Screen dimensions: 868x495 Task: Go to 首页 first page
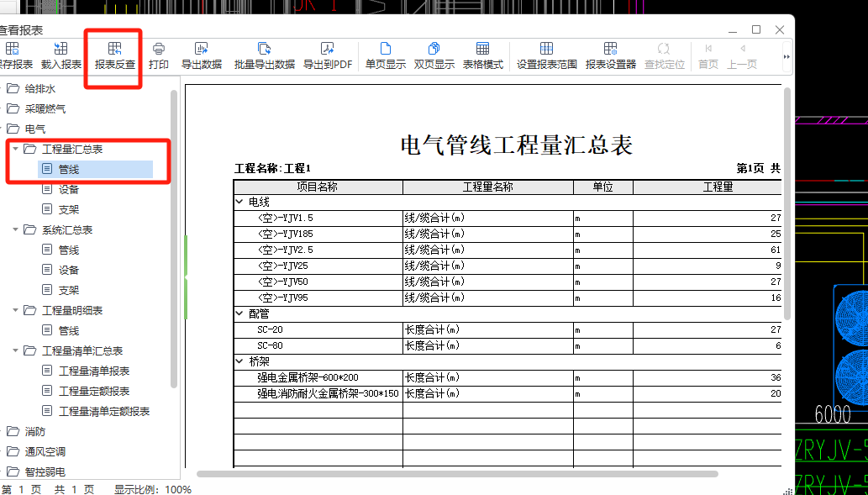pos(708,55)
